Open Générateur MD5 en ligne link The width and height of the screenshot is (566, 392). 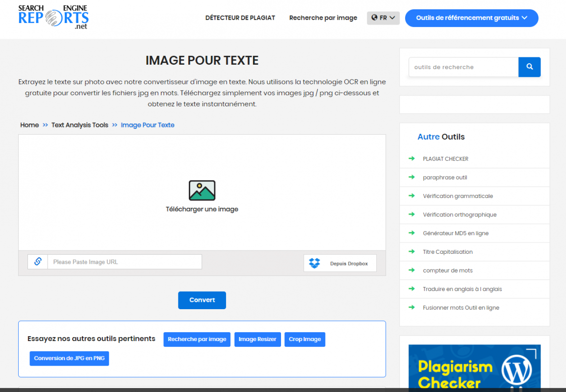(x=456, y=233)
